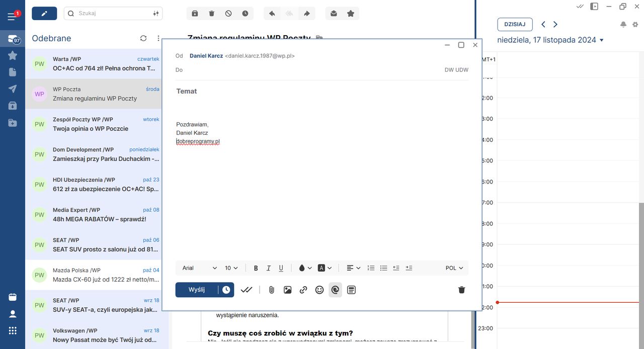Go to next day in calendar panel
This screenshot has height=349, width=644.
[555, 24]
